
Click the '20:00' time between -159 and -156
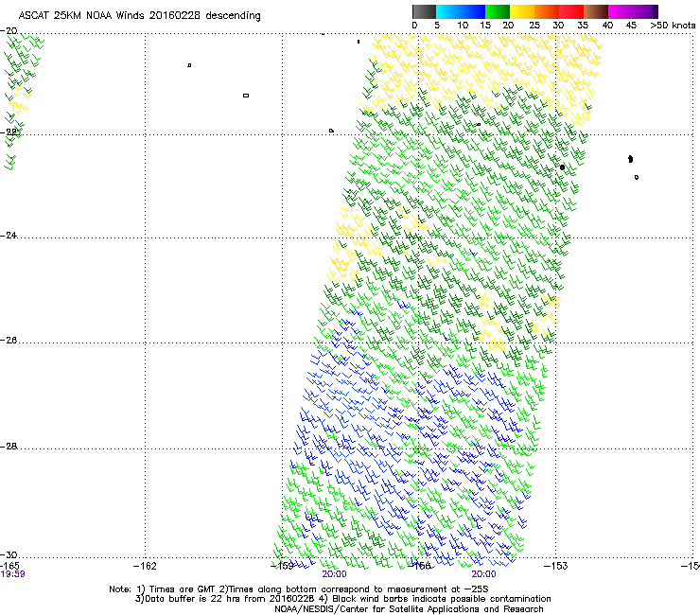pos(334,574)
